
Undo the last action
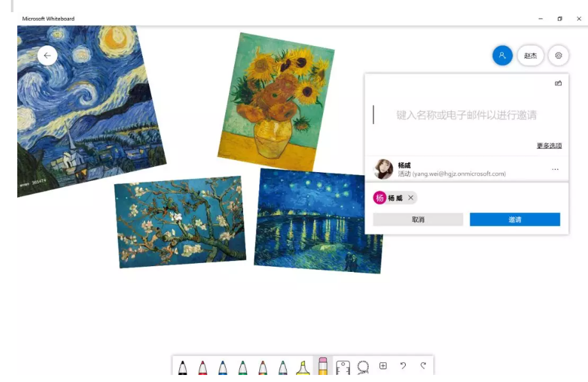[x=403, y=365]
